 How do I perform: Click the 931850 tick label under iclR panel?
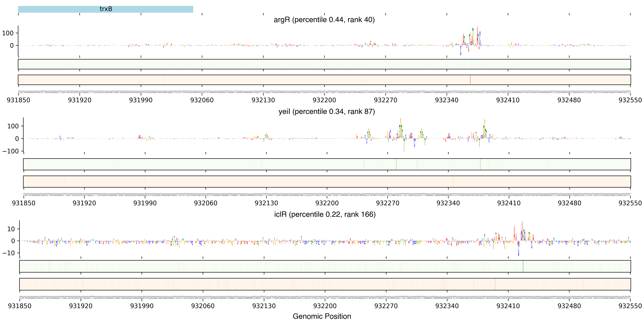point(20,306)
